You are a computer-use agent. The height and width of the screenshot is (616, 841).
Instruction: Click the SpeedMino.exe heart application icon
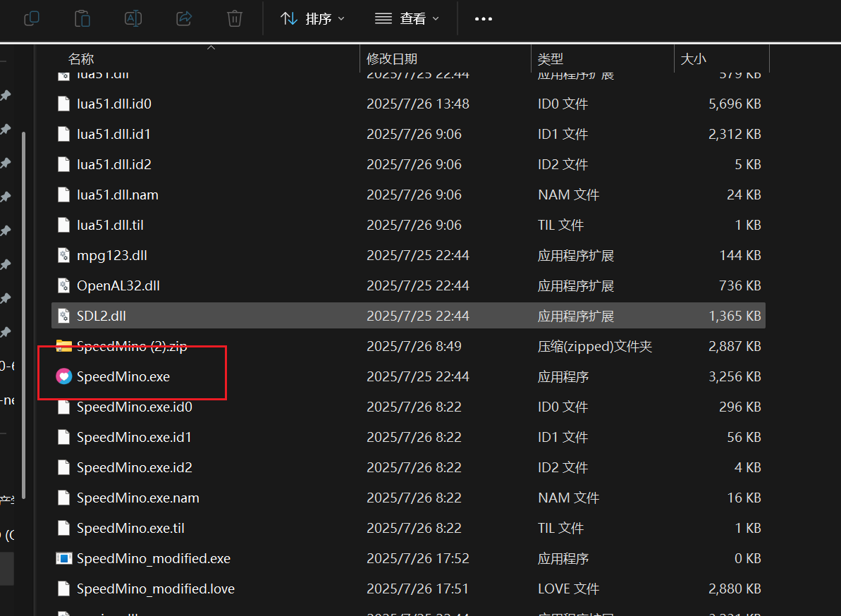pyautogui.click(x=64, y=377)
